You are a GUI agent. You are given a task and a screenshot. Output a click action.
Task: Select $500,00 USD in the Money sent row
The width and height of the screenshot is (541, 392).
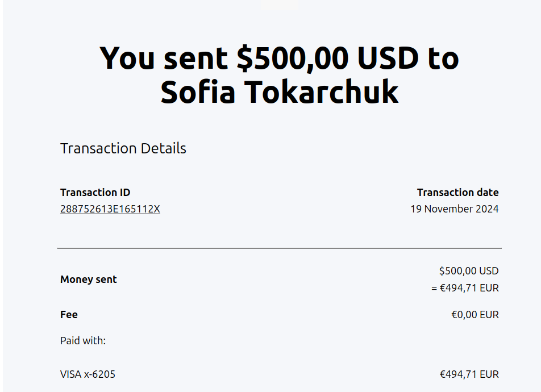(468, 271)
